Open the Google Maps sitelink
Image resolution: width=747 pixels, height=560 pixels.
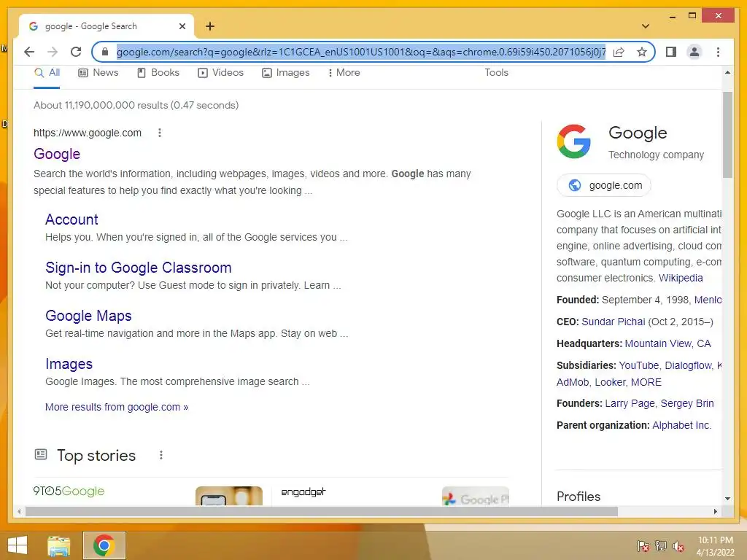pos(88,316)
